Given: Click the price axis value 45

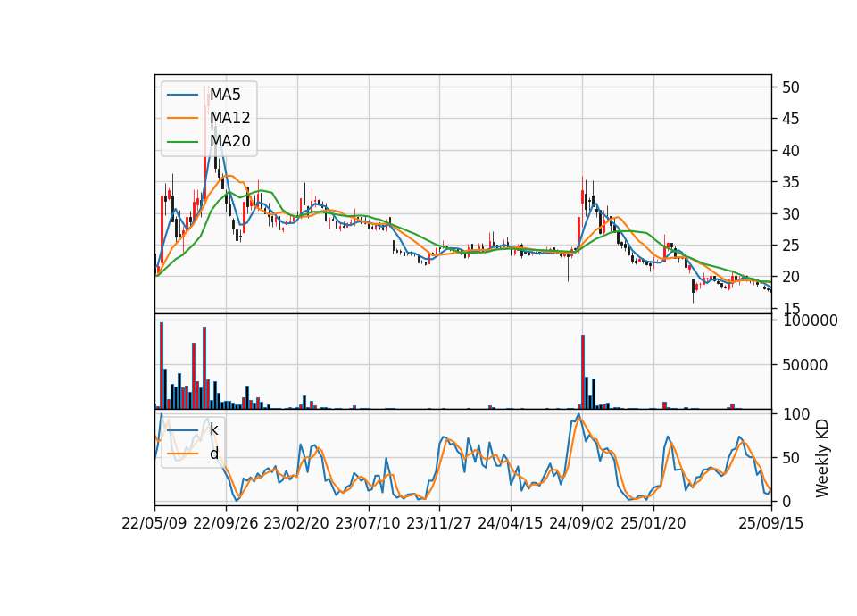Looking at the screenshot, I should click(790, 119).
